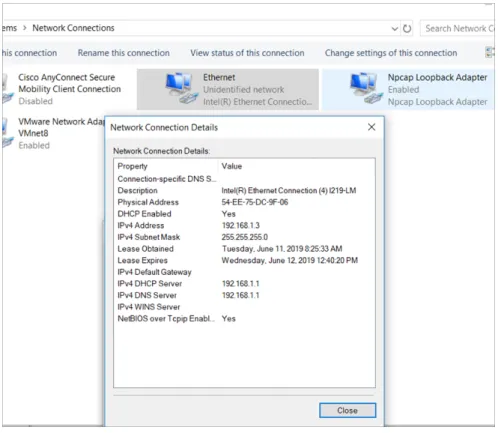Open the view options icon in toolbar
This screenshot has height=433, width=498.
[490, 52]
